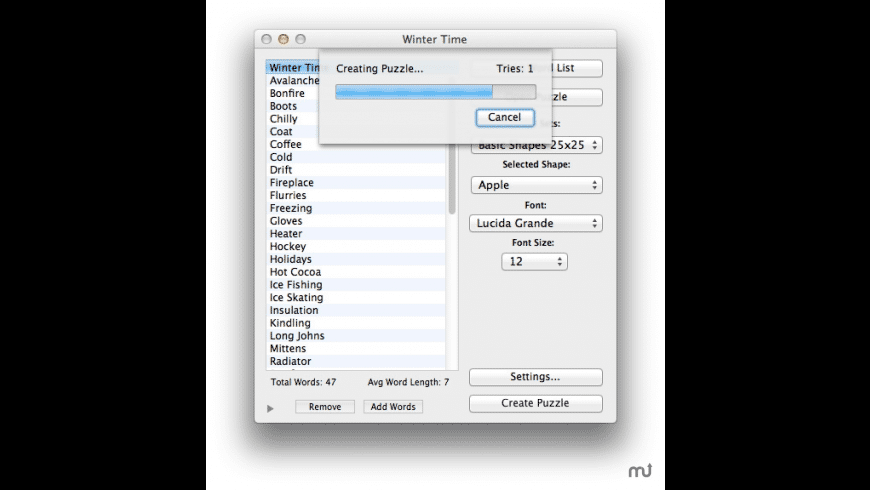The image size is (870, 490).
Task: Click the Add Words button
Action: coord(393,407)
